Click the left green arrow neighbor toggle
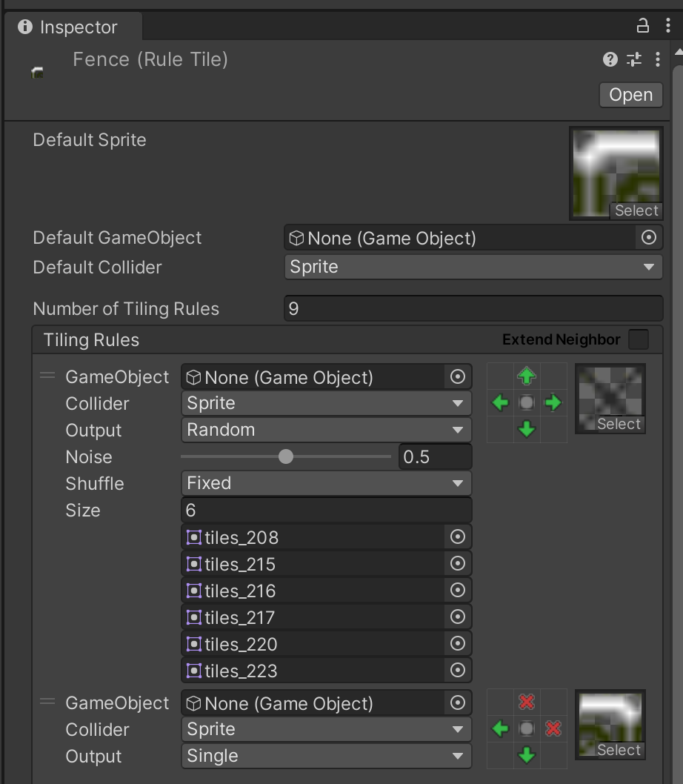The height and width of the screenshot is (784, 683). (x=500, y=402)
